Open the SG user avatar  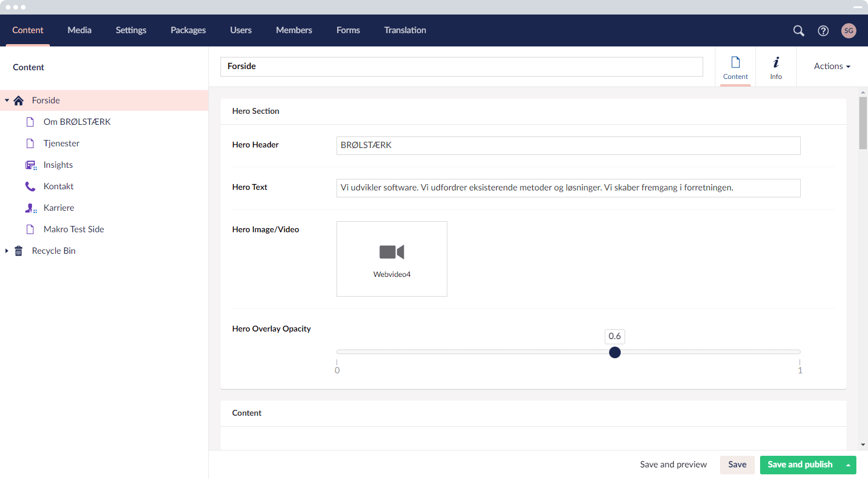pyautogui.click(x=848, y=31)
